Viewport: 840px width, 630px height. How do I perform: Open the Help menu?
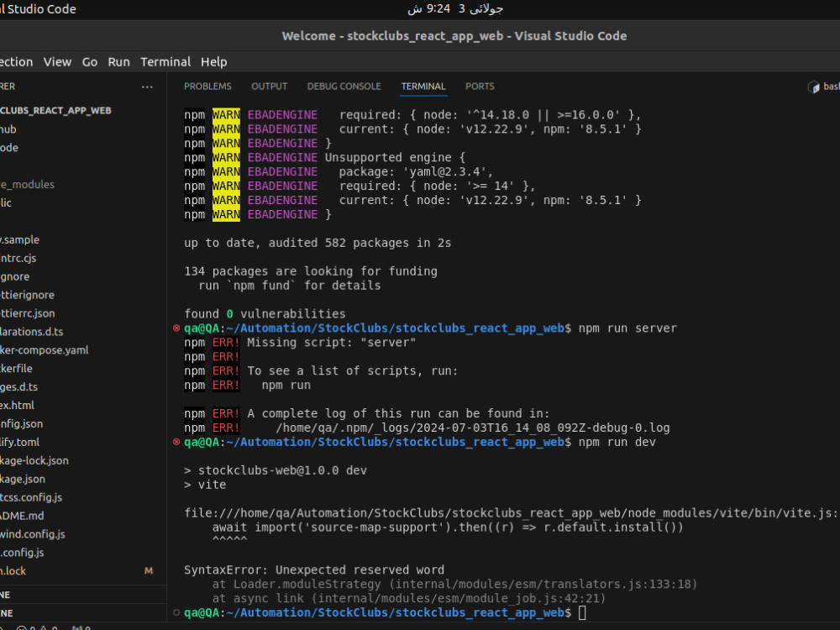[x=213, y=62]
